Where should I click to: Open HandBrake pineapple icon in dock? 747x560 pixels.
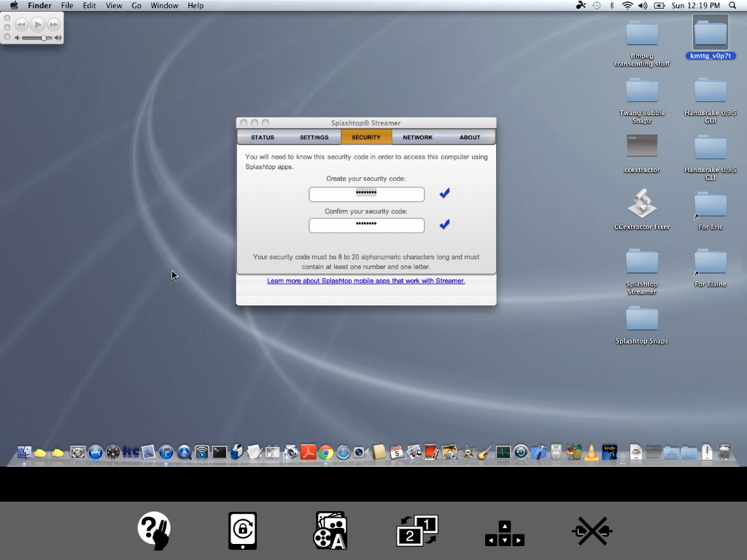(574, 452)
